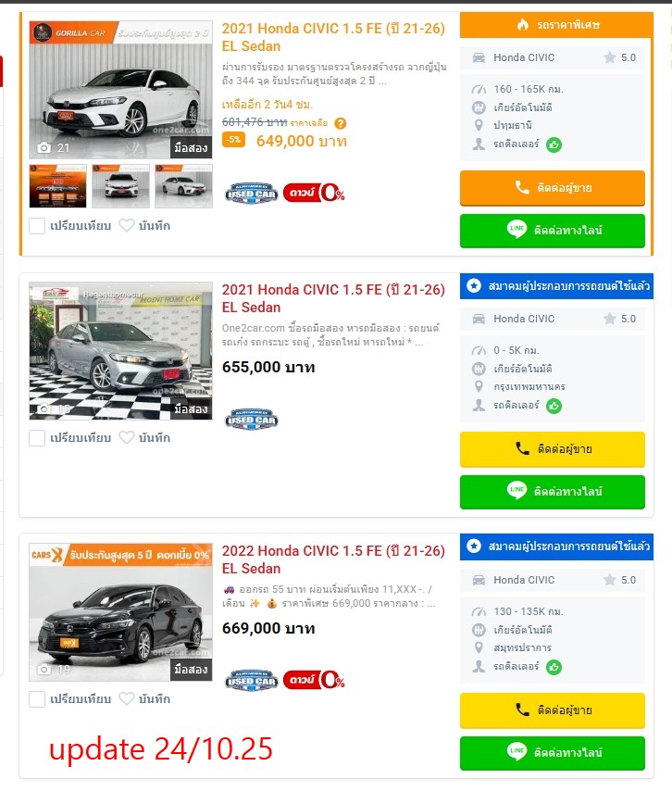Click heart icon on black 2022 Civic listing
672x804 pixels.
pyautogui.click(x=127, y=699)
